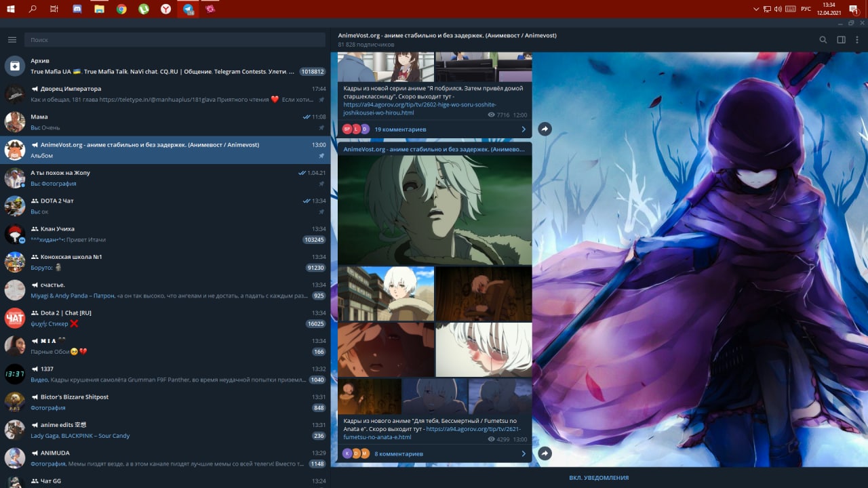The height and width of the screenshot is (488, 868).
Task: Open the Dota 2 | Chat [RU] group
Action: click(165, 318)
